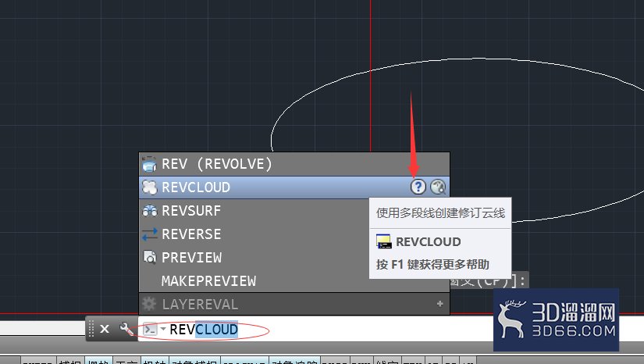The image size is (644, 364).
Task: Choose REVCLOUD from the autocomplete list
Action: 294,187
